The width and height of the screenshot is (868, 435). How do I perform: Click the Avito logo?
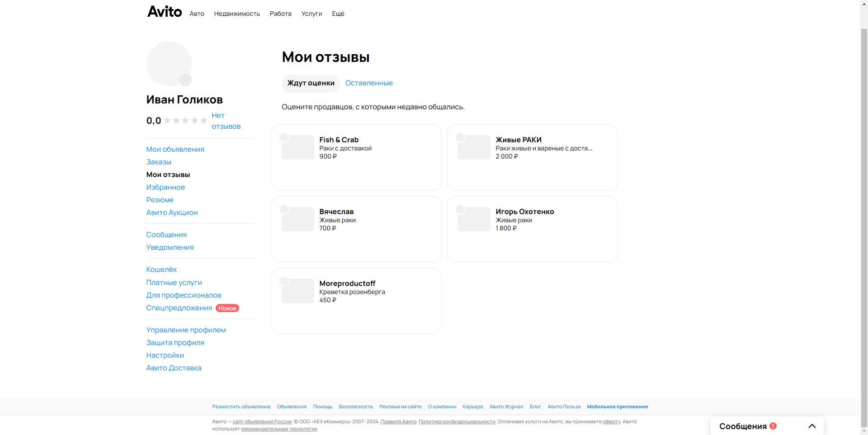(165, 12)
